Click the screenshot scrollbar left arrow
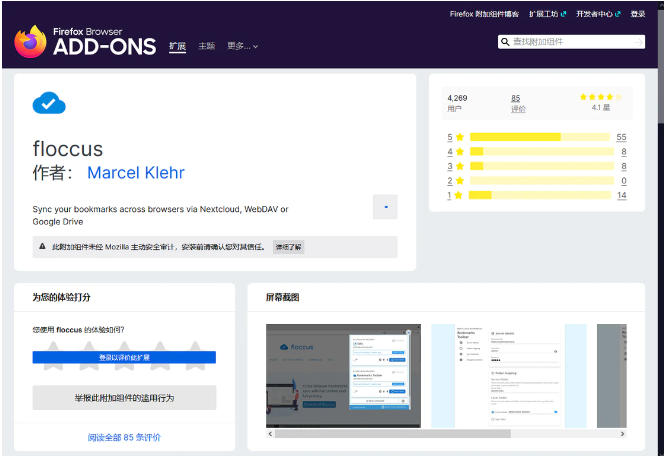 pyautogui.click(x=270, y=434)
